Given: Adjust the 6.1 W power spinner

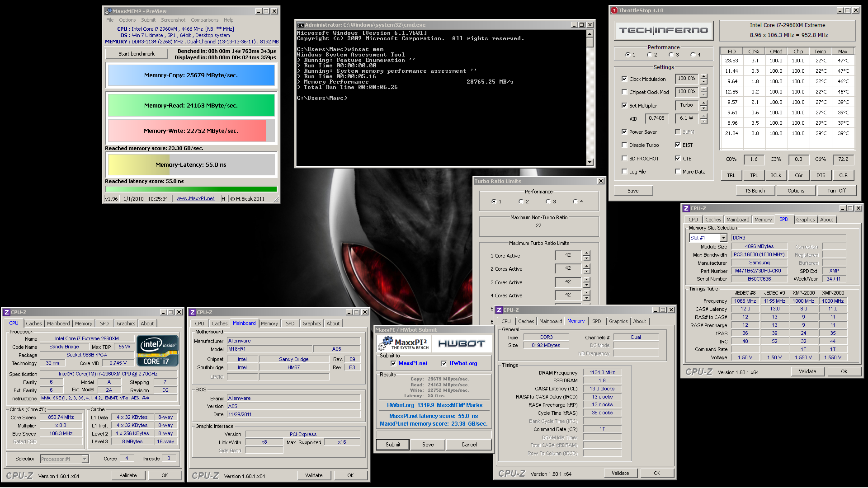Looking at the screenshot, I should 703,119.
